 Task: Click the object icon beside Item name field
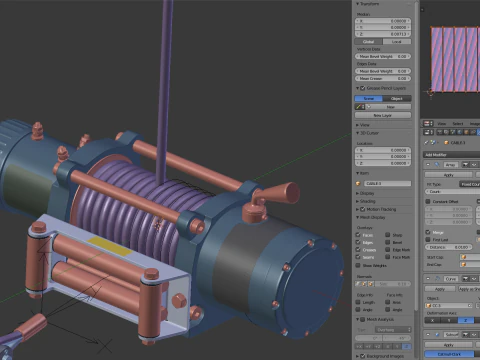click(x=359, y=184)
